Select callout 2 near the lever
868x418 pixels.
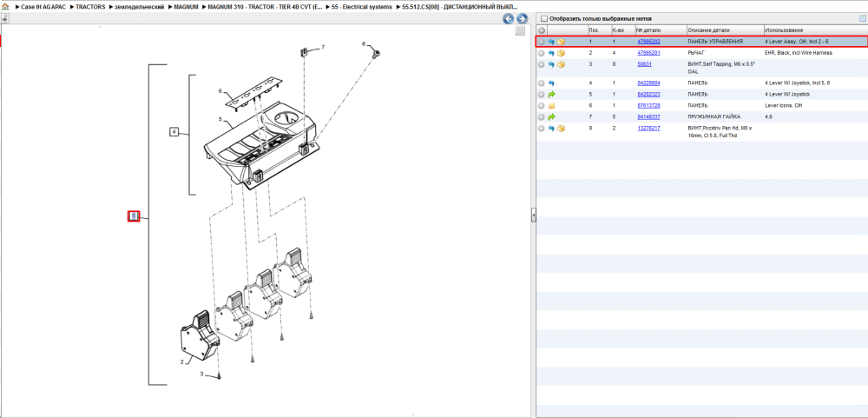click(x=181, y=362)
